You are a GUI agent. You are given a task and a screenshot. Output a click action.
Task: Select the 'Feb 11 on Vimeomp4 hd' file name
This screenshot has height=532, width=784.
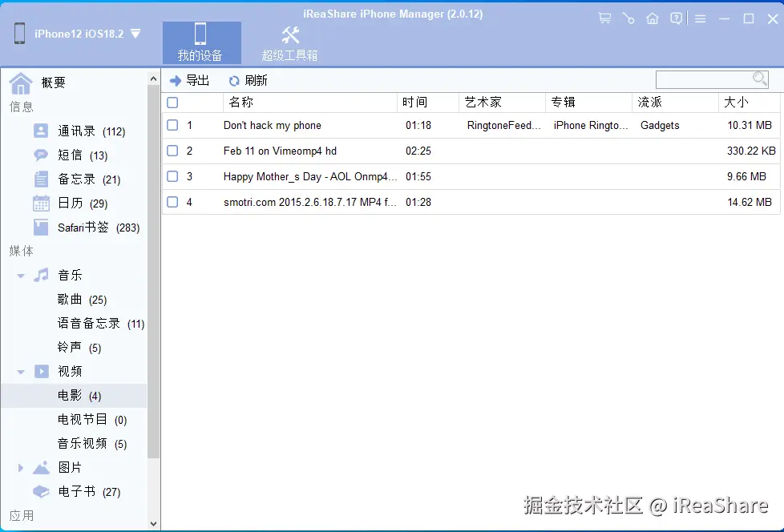(280, 151)
